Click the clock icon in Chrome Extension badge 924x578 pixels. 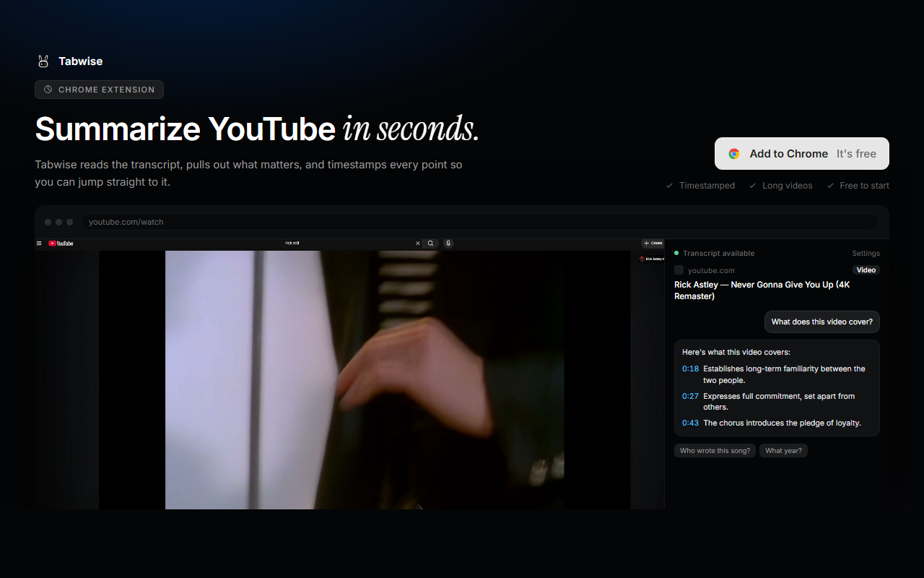[x=48, y=90]
